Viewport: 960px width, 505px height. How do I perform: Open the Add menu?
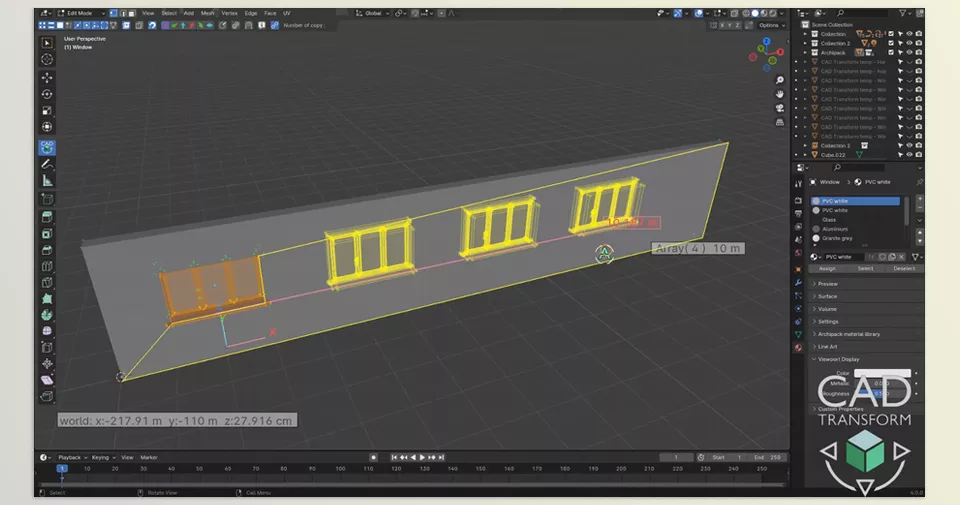(189, 13)
